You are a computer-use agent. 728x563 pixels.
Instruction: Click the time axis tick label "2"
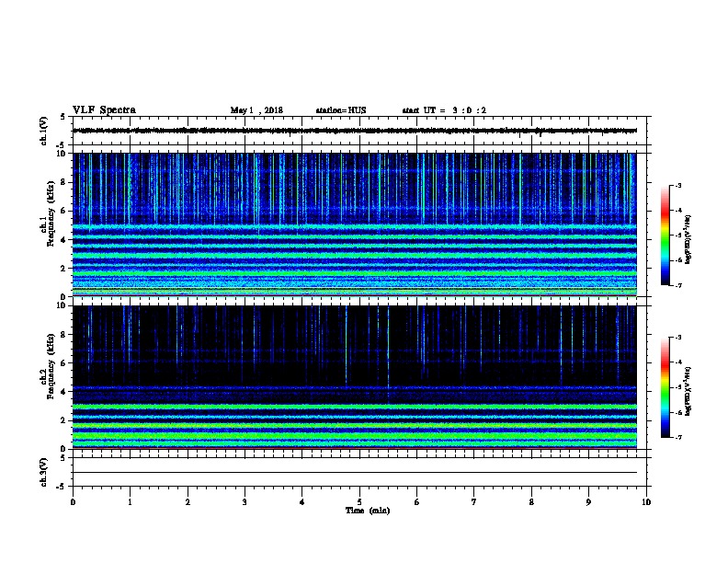coord(188,502)
